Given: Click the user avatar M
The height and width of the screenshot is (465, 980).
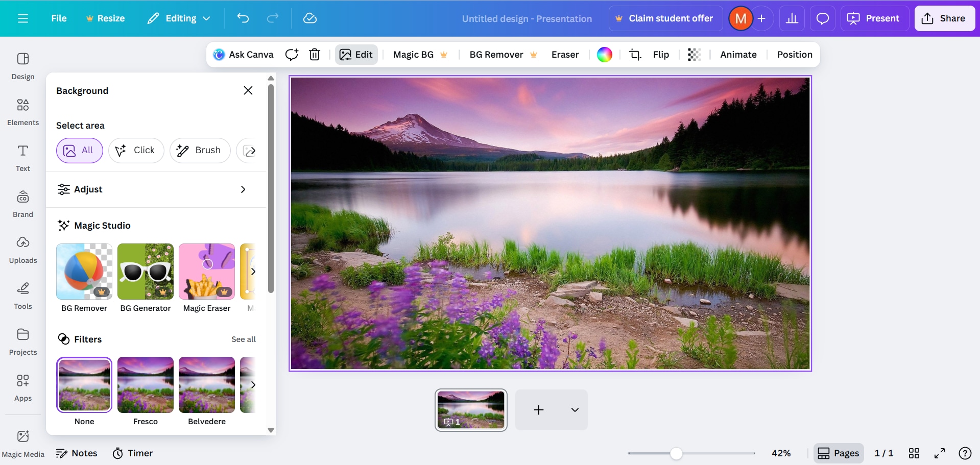Looking at the screenshot, I should pyautogui.click(x=740, y=18).
